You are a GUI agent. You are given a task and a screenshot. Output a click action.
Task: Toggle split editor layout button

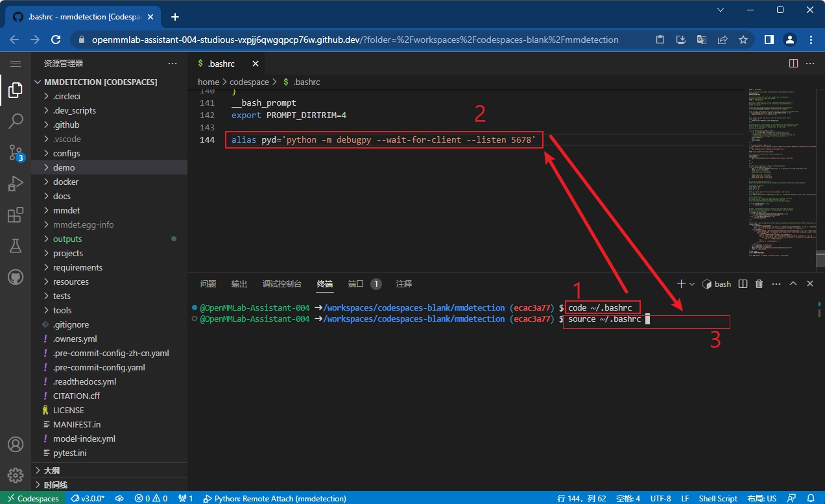click(793, 64)
